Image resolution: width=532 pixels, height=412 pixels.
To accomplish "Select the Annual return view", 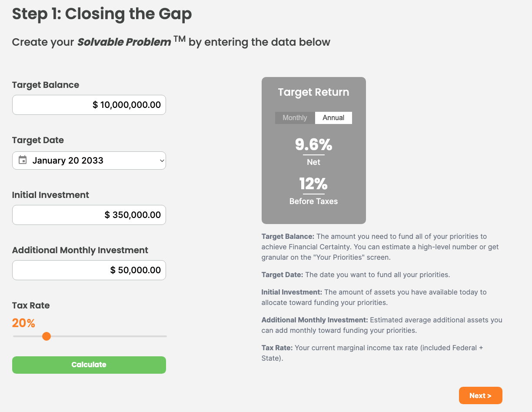I will pyautogui.click(x=333, y=118).
